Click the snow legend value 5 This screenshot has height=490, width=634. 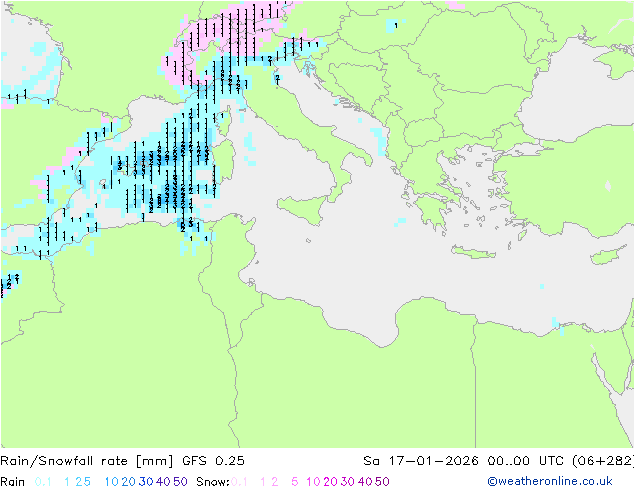coord(294,482)
